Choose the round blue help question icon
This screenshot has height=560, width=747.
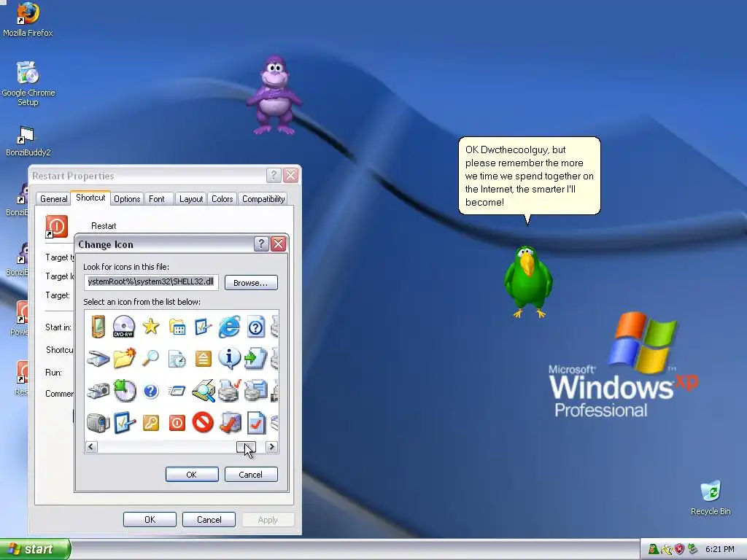point(150,391)
